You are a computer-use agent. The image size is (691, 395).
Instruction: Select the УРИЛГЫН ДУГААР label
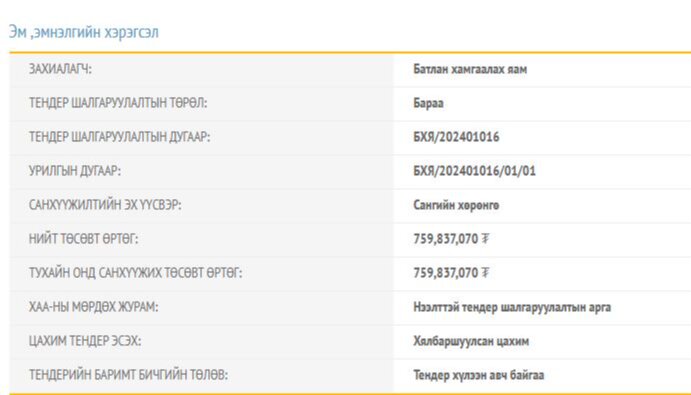pyautogui.click(x=75, y=171)
